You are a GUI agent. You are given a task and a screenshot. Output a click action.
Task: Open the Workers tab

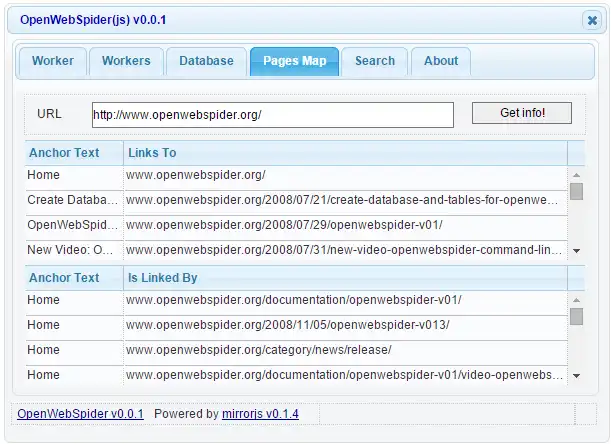[x=126, y=61]
